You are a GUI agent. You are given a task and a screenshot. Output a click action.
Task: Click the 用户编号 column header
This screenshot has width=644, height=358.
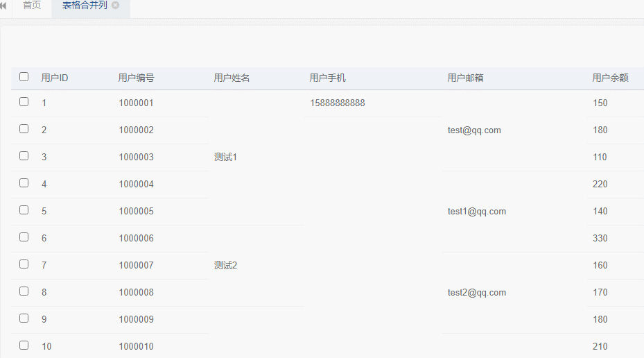[136, 78]
